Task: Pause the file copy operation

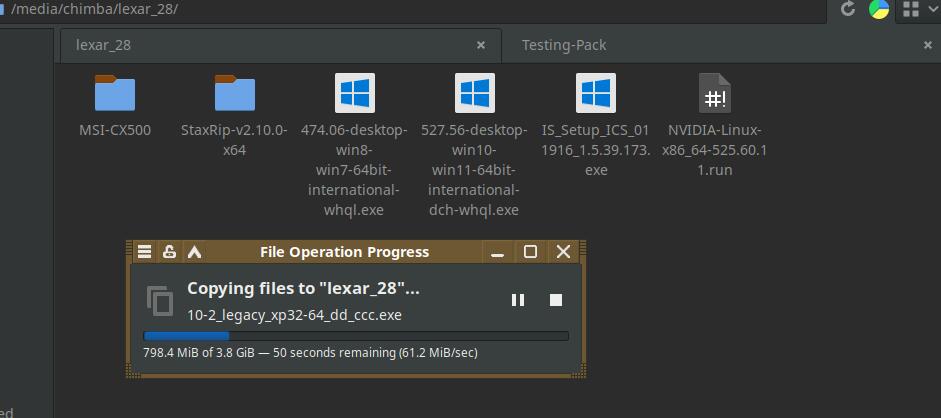Action: coord(518,300)
